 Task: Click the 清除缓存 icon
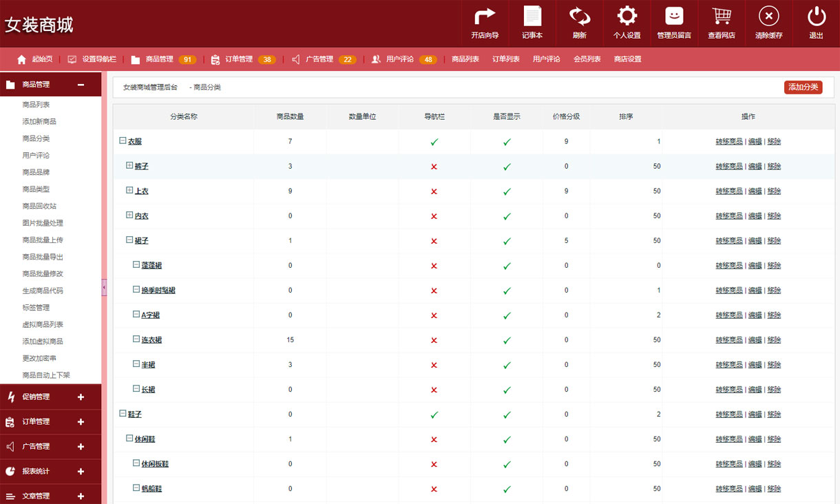coord(768,17)
